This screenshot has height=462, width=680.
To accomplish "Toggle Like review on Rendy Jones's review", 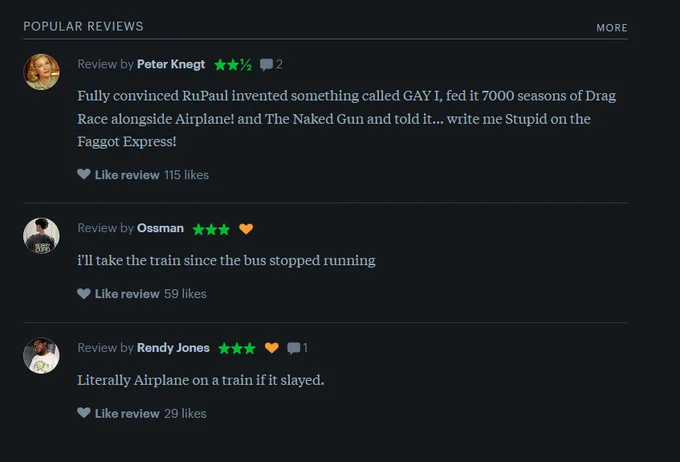I will coord(127,413).
